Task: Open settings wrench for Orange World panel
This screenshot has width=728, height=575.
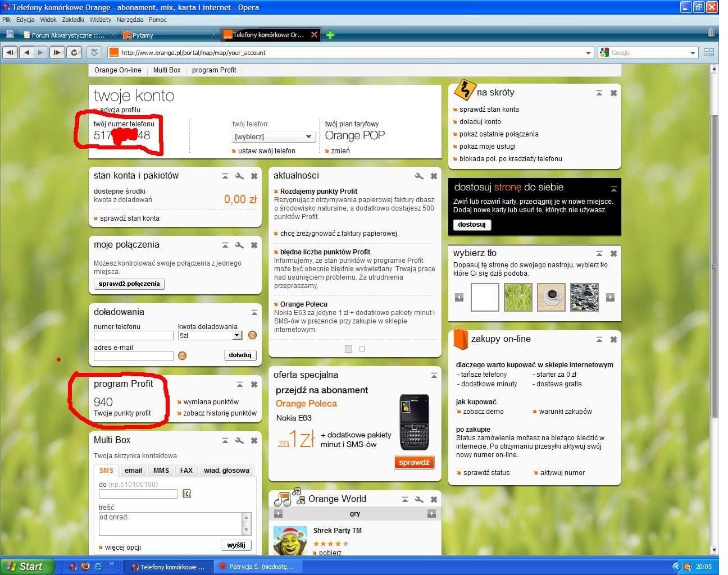Action: (419, 500)
